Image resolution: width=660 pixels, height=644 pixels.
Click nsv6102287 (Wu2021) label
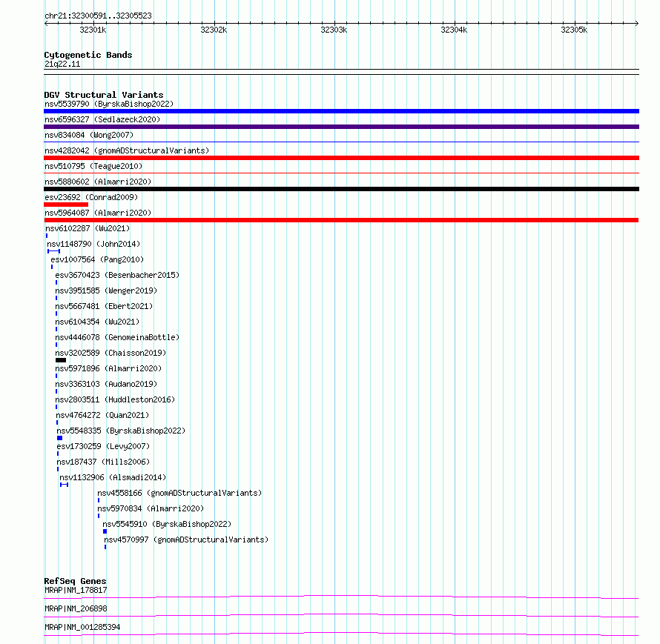88,228
